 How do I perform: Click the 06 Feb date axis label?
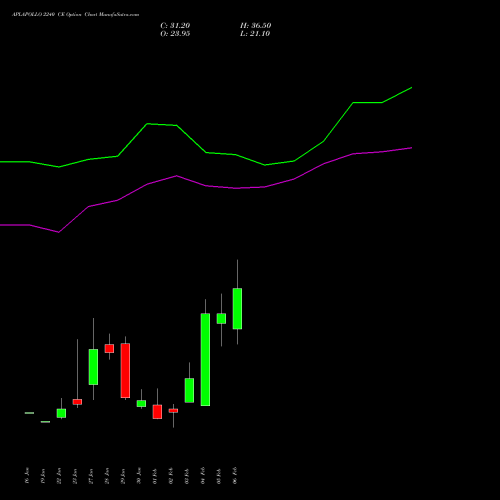tap(235, 476)
